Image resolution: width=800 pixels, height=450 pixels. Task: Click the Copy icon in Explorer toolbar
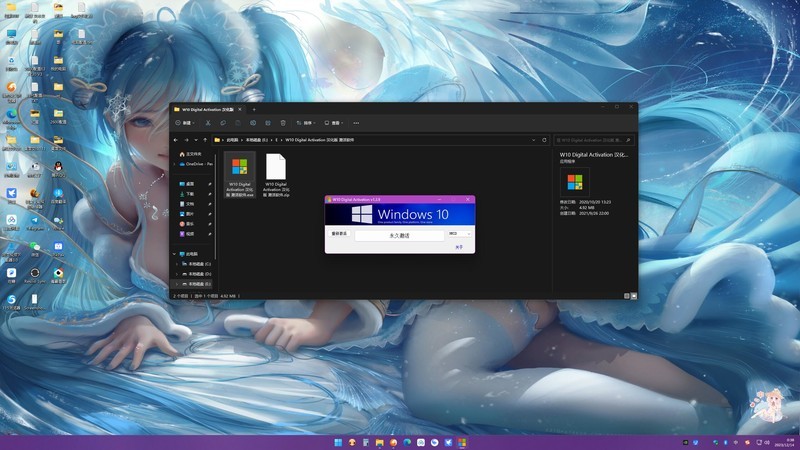tap(223, 123)
